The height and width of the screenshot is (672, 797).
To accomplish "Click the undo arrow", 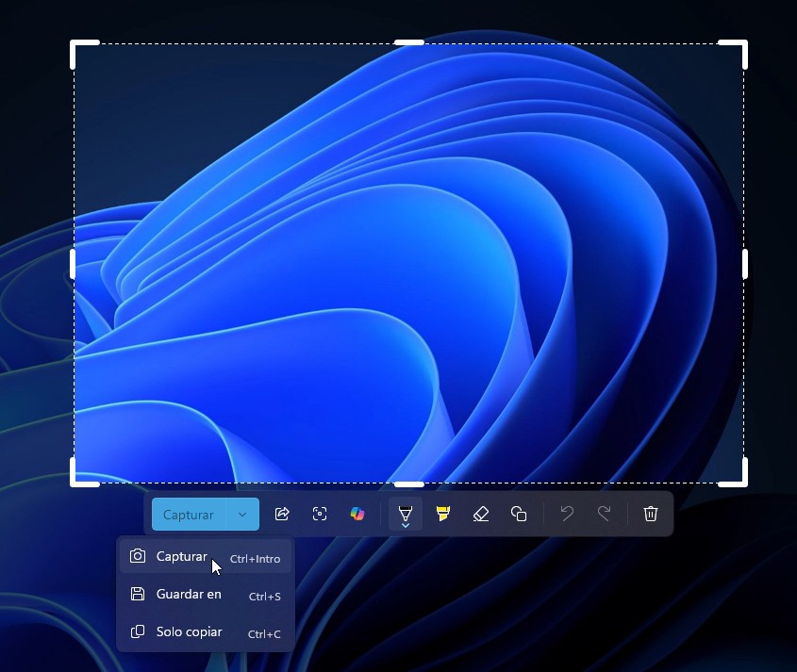I will [x=567, y=514].
